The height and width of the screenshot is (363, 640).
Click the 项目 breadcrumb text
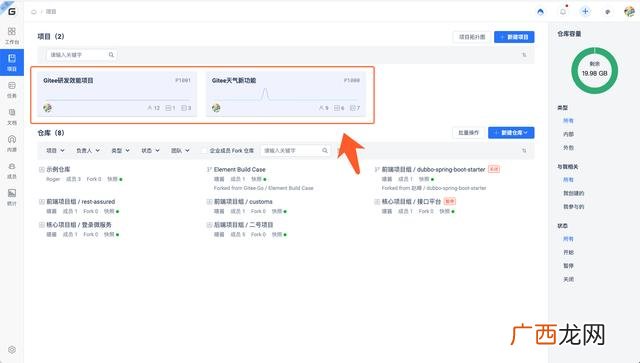tap(51, 12)
